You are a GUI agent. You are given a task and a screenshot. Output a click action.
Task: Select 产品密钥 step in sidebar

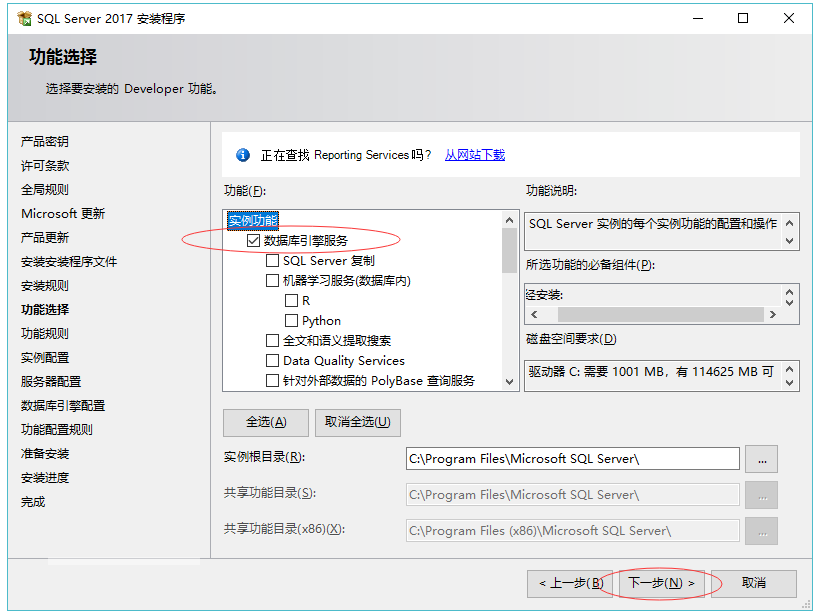[x=45, y=142]
